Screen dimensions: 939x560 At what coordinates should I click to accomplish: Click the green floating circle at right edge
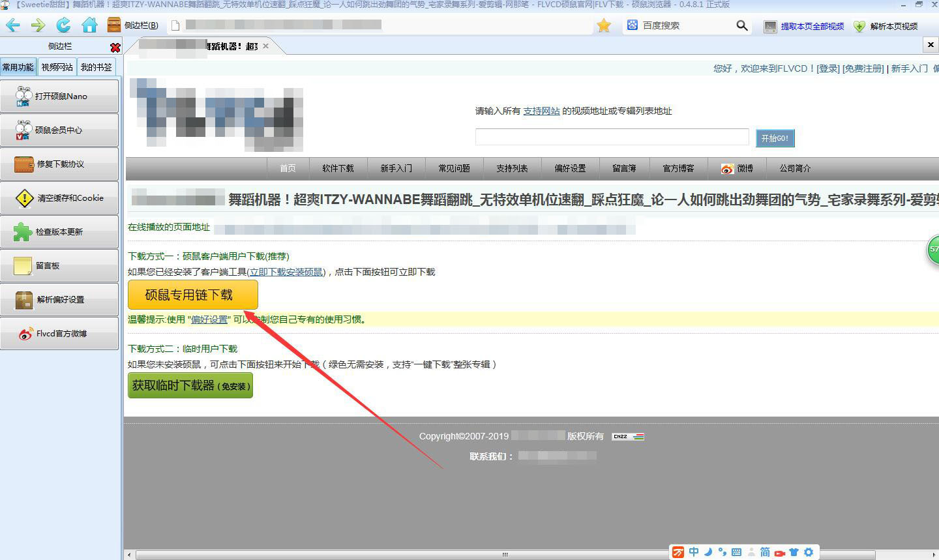(933, 250)
